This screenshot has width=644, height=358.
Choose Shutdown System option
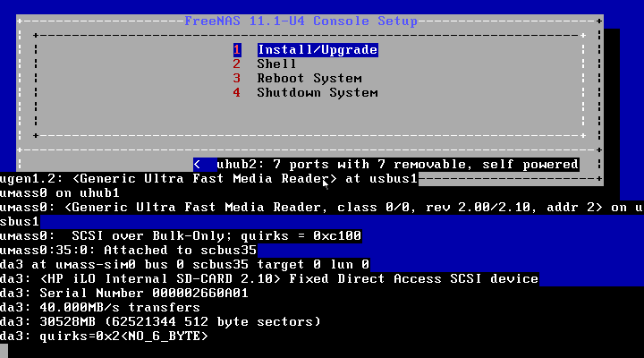[x=318, y=92]
